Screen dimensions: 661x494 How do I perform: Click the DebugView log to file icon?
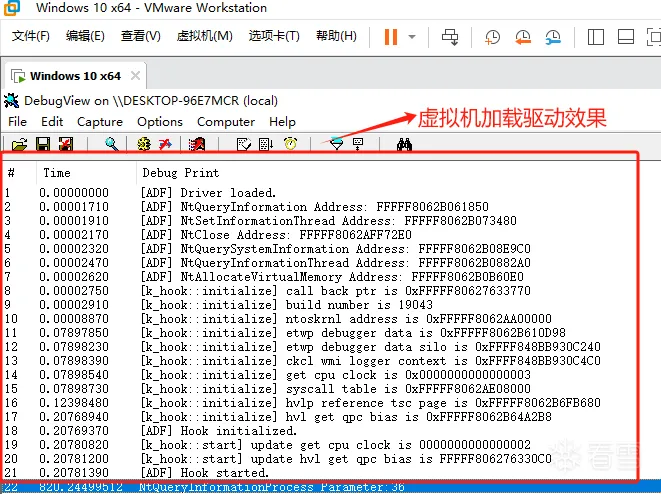pyautogui.click(x=66, y=144)
